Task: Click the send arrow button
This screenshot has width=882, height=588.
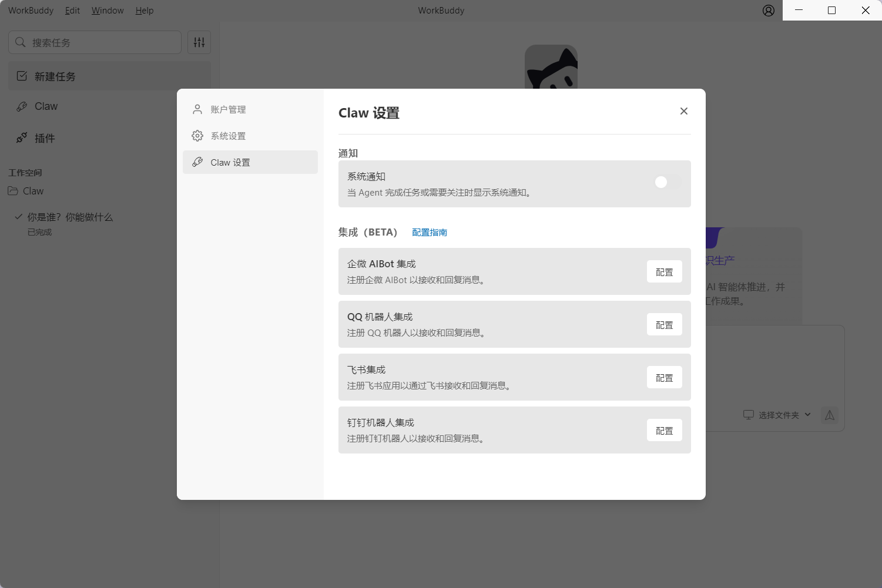Action: coord(830,415)
